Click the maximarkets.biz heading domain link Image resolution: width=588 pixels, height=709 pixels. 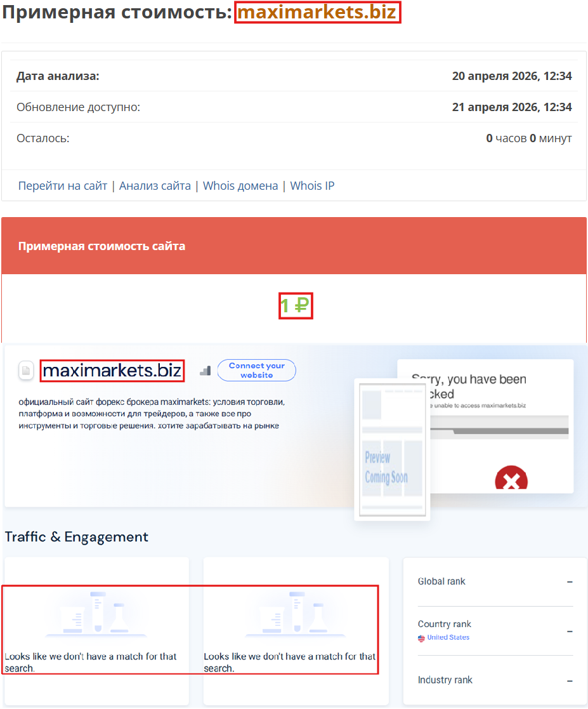pos(317,12)
